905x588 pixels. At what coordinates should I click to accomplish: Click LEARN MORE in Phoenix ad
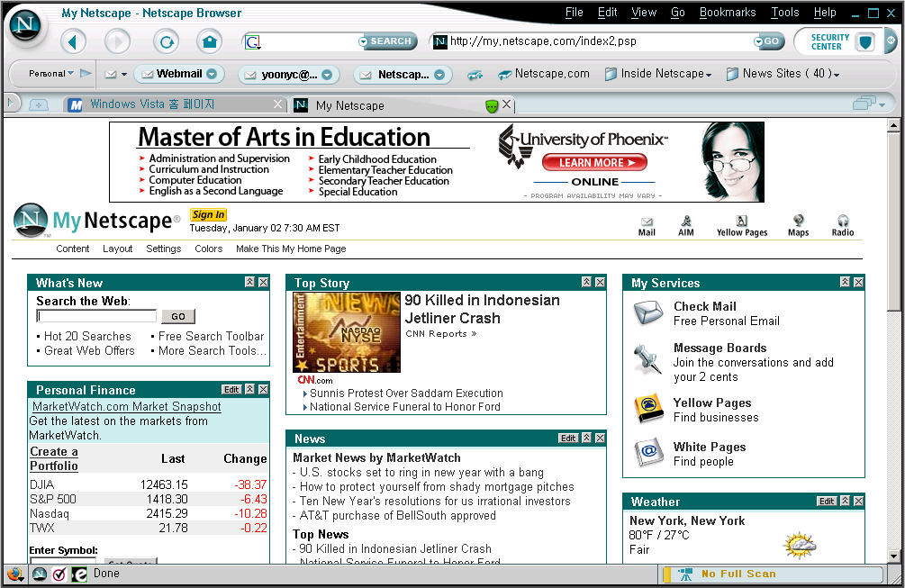tap(594, 163)
